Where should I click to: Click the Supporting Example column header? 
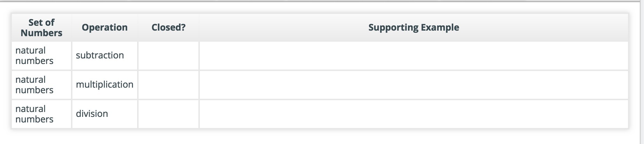(414, 27)
